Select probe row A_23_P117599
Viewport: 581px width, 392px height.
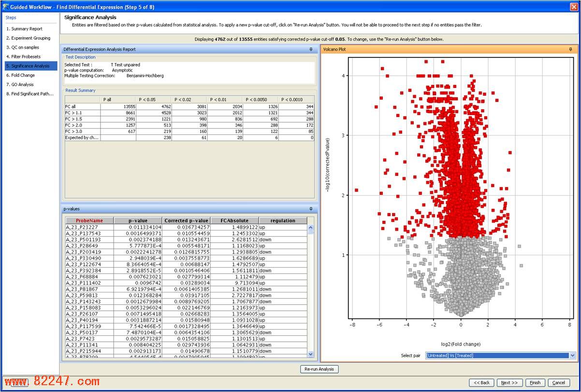pos(186,327)
